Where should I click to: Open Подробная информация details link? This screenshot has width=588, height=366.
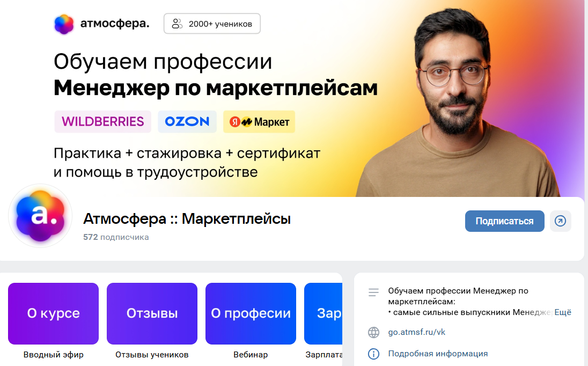[438, 353]
